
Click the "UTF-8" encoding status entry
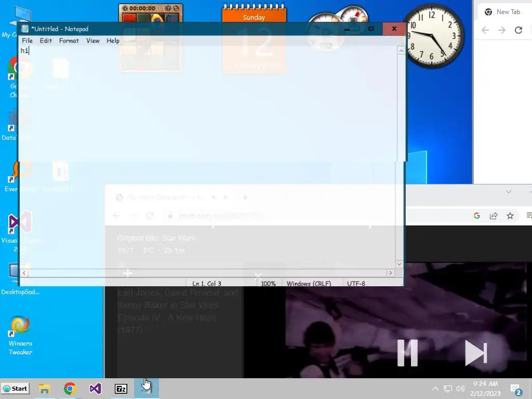pos(356,283)
